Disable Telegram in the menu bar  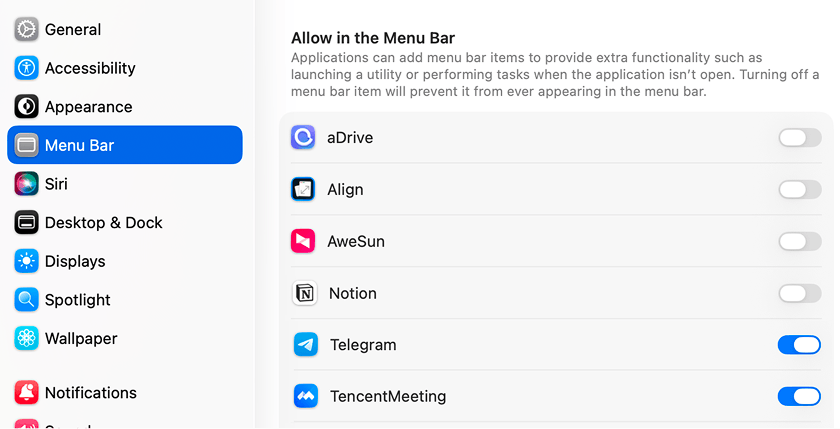(x=799, y=345)
